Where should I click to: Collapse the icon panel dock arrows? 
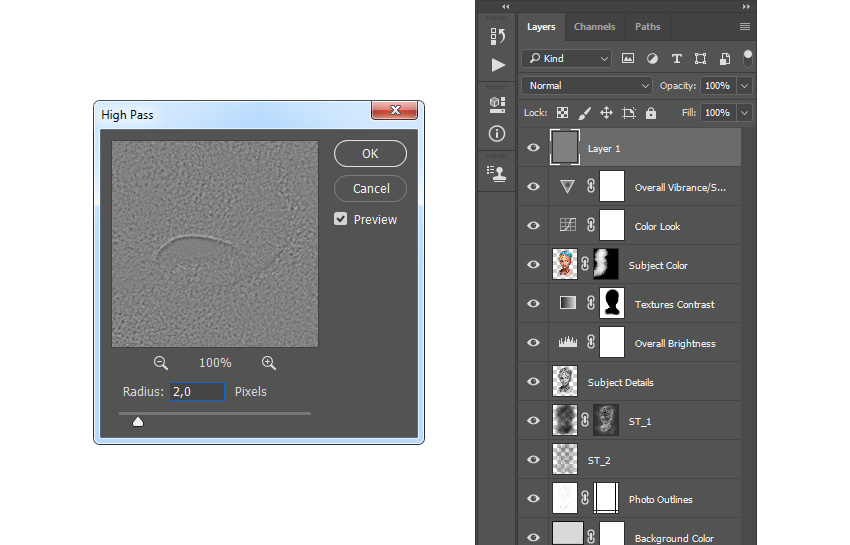pos(506,7)
